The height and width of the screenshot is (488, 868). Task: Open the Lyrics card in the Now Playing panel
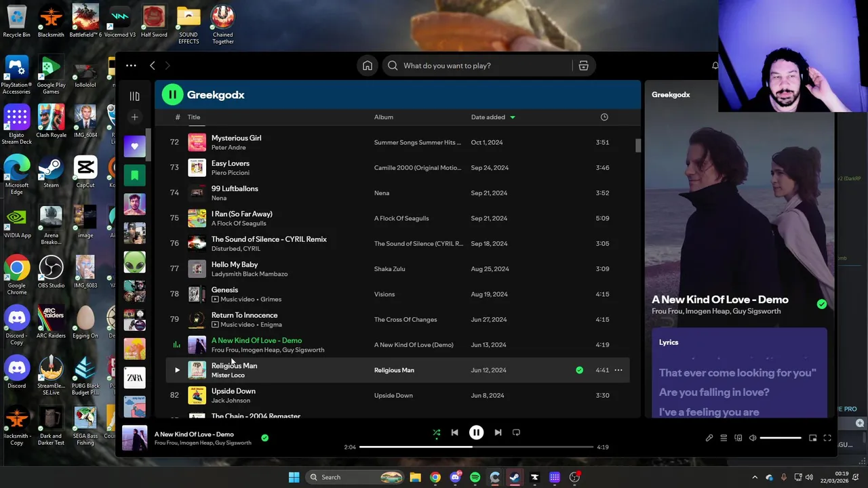click(739, 373)
